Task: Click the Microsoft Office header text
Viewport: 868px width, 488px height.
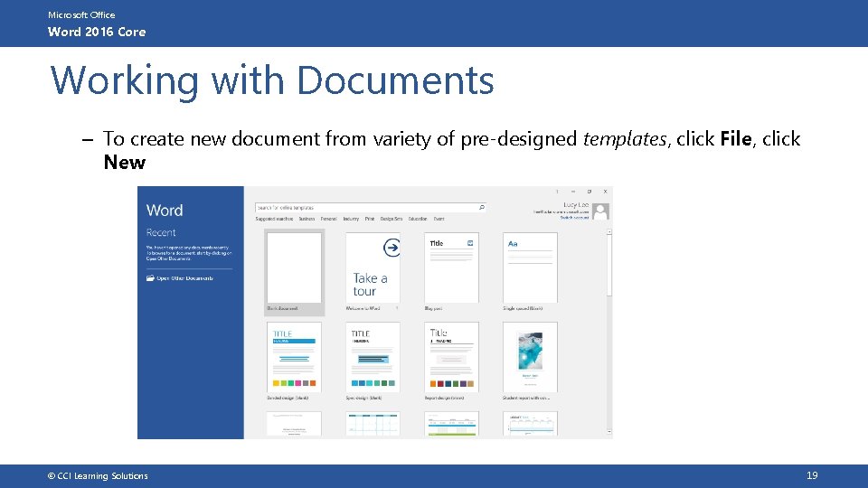Action: click(81, 15)
